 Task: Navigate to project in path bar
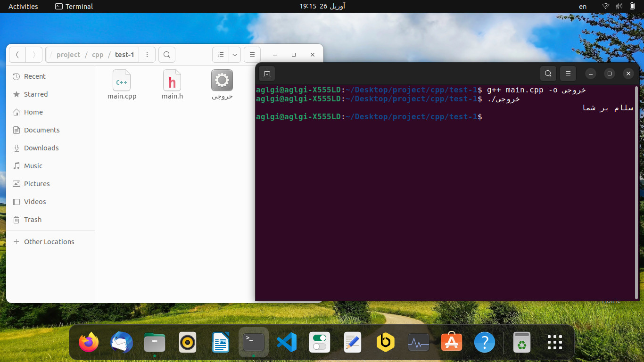coord(68,55)
